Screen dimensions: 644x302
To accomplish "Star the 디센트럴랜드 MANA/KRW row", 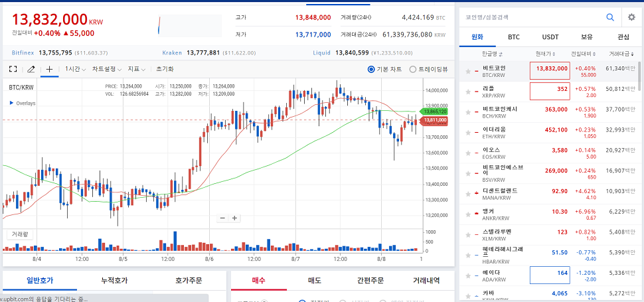I will click(467, 194).
